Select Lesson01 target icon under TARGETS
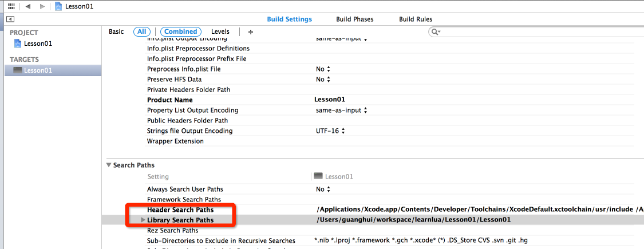The width and height of the screenshot is (644, 249). pos(18,70)
